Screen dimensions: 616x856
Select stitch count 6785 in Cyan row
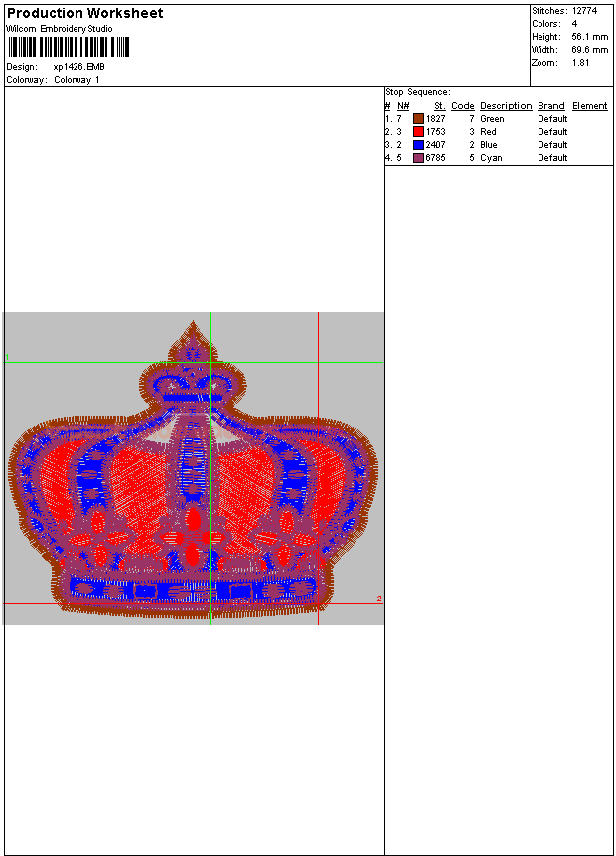coord(435,158)
